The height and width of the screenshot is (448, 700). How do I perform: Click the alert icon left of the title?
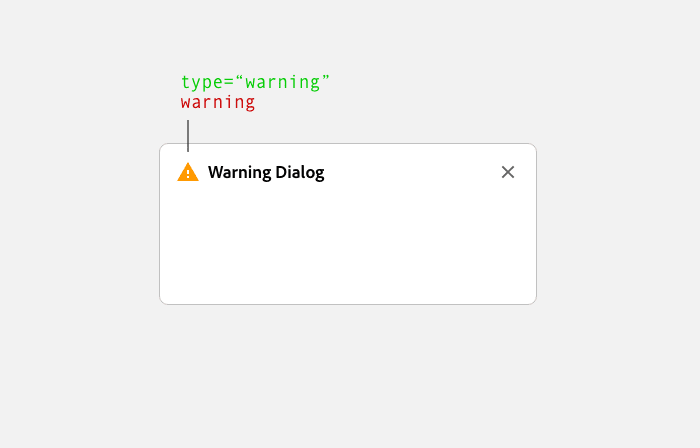click(x=188, y=172)
